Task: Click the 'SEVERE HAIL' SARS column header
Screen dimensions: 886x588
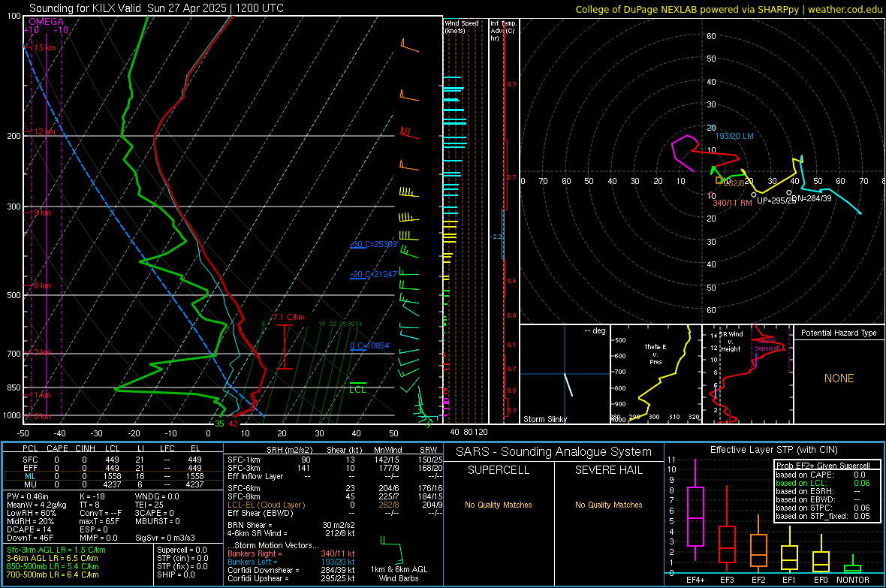Action: point(609,470)
